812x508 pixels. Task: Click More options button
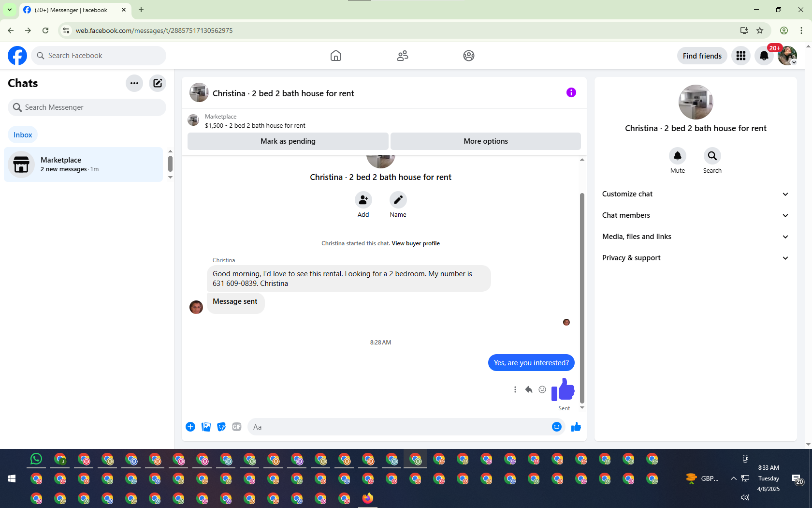(486, 141)
